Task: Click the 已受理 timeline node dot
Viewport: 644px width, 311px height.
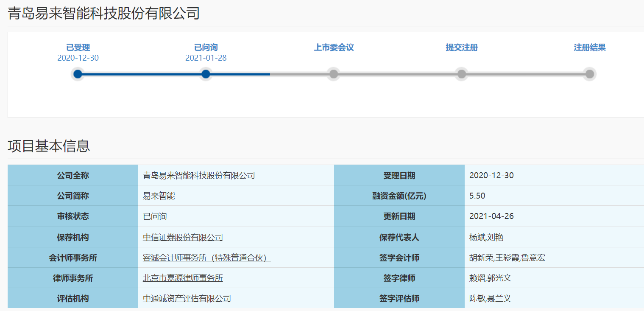Action: [x=78, y=74]
